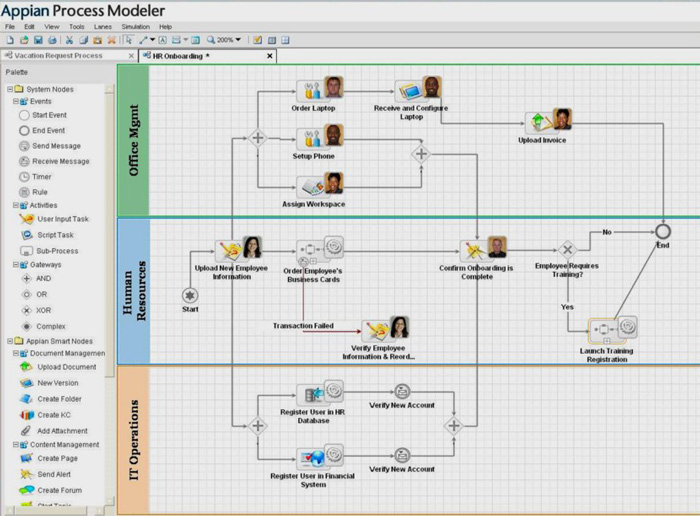Open the Lanes menu
The height and width of the screenshot is (516, 700).
coord(103,27)
